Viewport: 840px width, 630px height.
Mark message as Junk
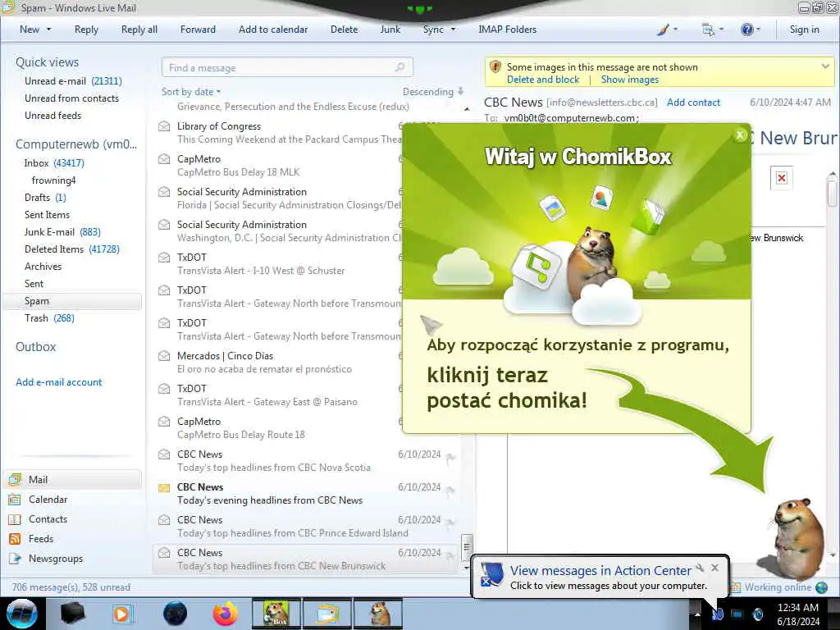390,30
